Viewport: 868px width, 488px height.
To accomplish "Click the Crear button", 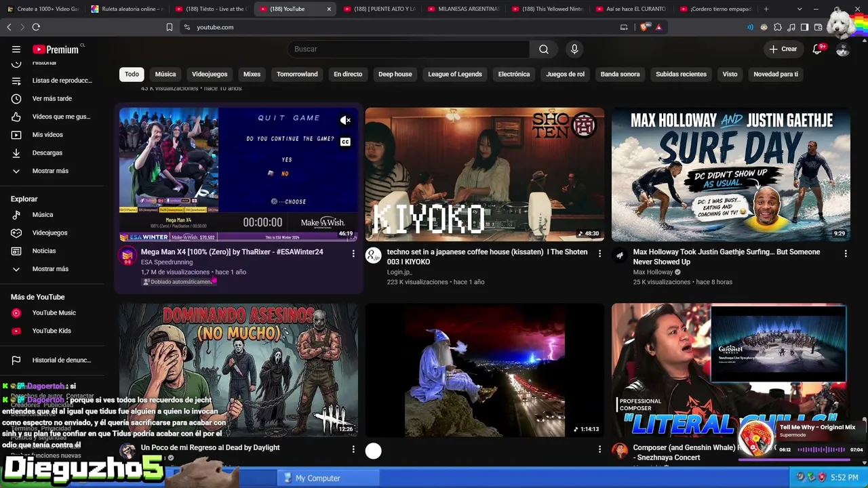I will (783, 49).
